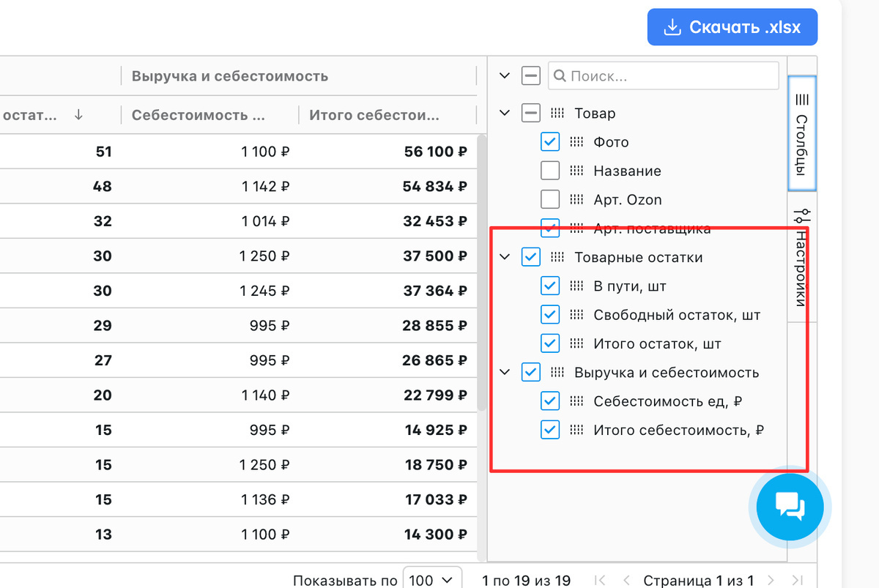Image resolution: width=879 pixels, height=588 pixels.
Task: Click the drag handle beside Свободный остаток, шт
Action: tap(576, 315)
